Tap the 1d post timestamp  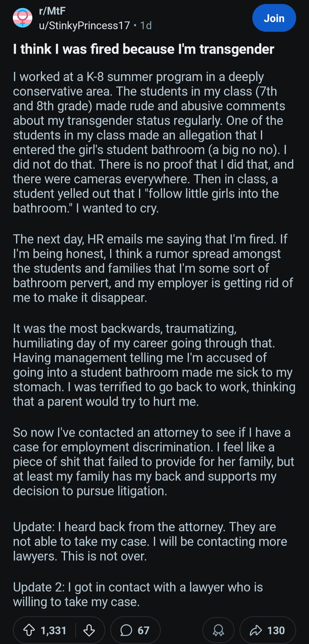coord(146,25)
